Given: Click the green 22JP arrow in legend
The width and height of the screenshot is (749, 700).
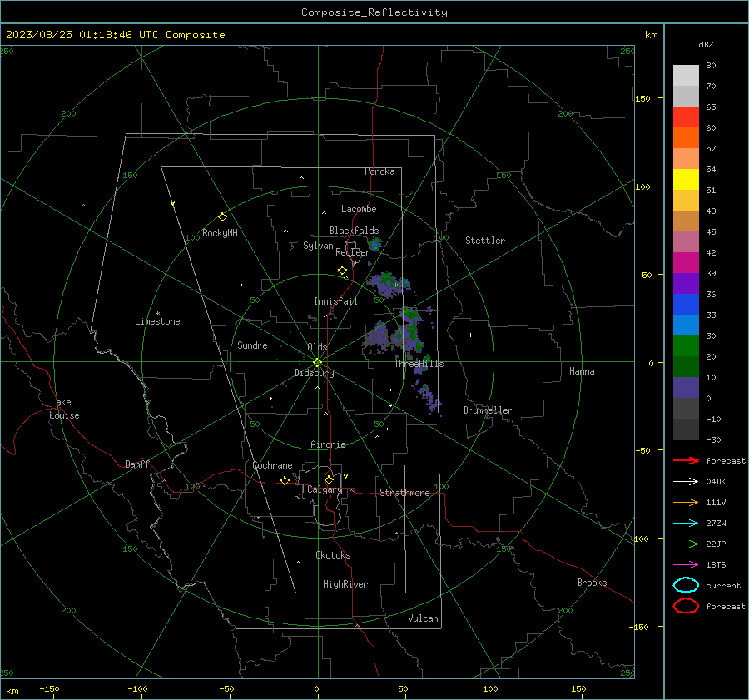Looking at the screenshot, I should coord(686,544).
